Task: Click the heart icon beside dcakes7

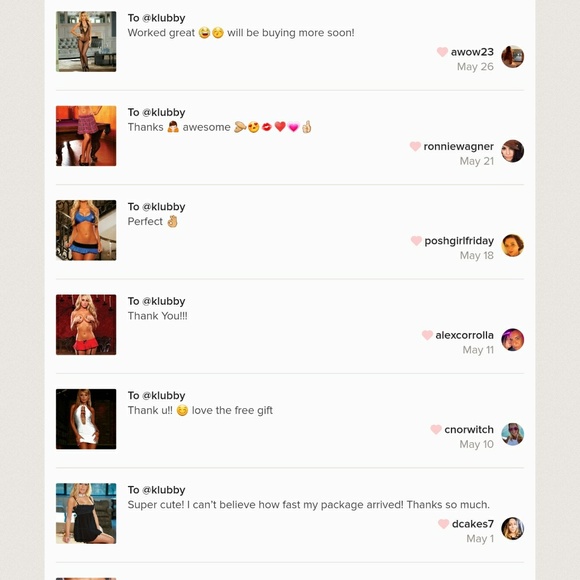Action: click(444, 524)
